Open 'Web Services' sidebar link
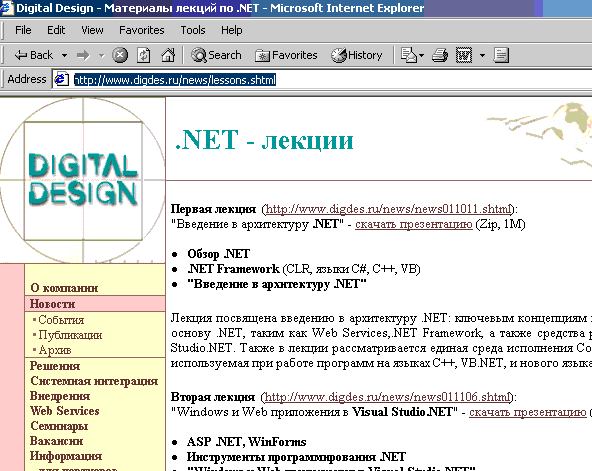Viewport: 592px width, 471px height. click(65, 411)
